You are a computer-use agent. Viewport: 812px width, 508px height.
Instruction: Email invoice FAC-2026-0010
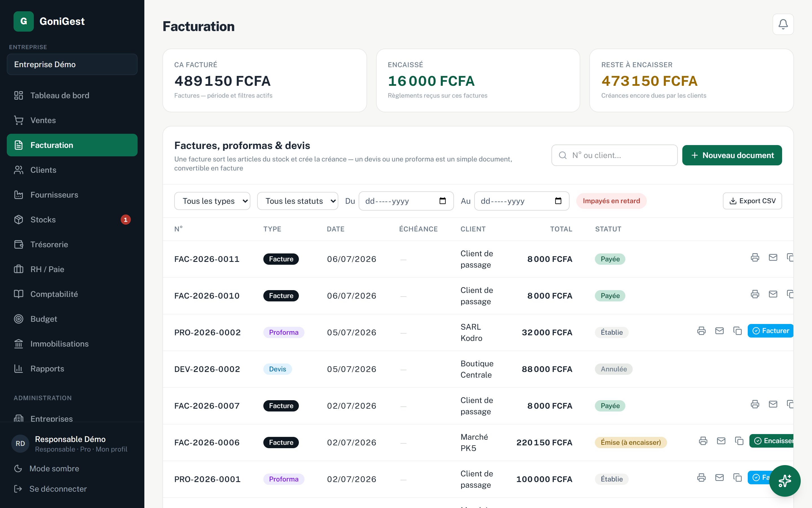pyautogui.click(x=773, y=294)
